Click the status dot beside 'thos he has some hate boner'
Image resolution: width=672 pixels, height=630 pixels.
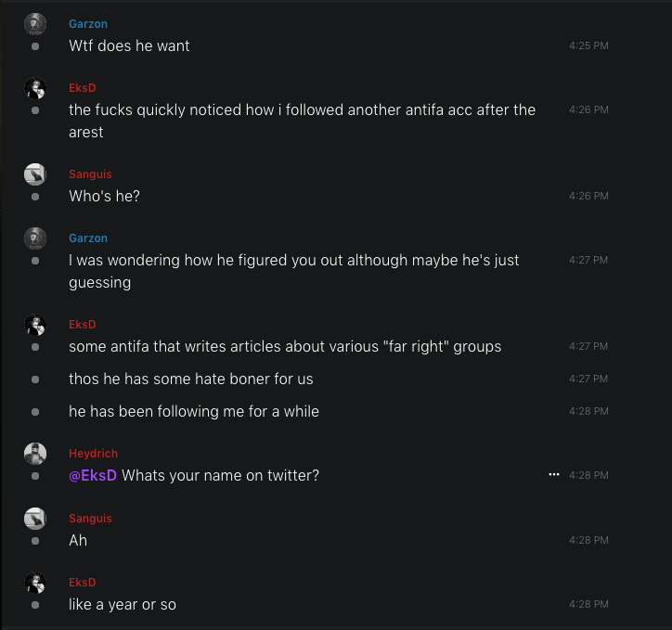pyautogui.click(x=35, y=379)
